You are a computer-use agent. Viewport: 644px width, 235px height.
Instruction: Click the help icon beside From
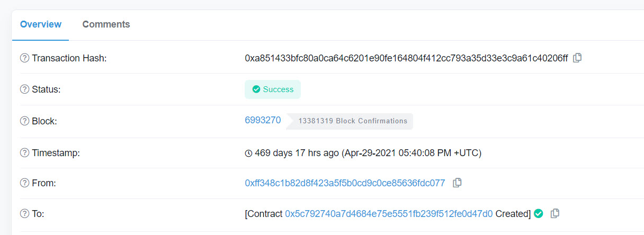tap(24, 183)
